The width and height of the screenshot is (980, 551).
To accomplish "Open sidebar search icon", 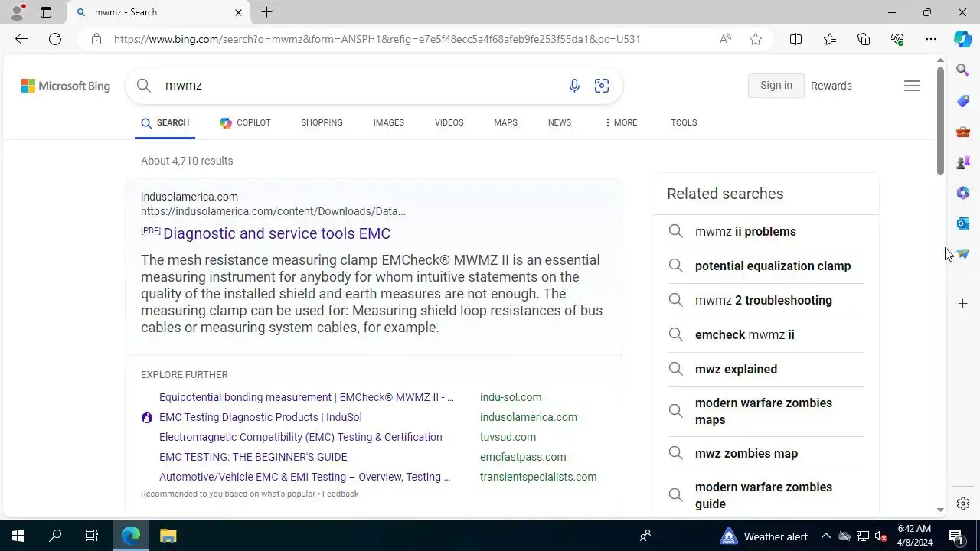I will 963,70.
